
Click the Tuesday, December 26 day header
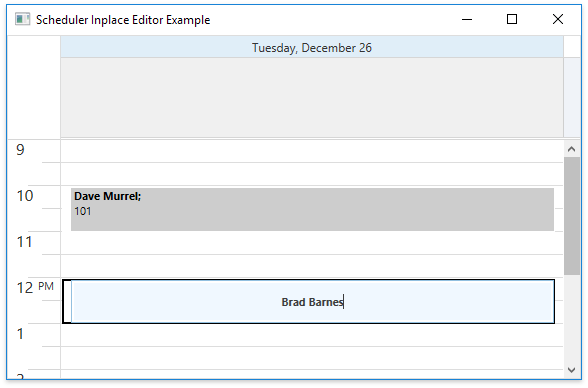(312, 48)
